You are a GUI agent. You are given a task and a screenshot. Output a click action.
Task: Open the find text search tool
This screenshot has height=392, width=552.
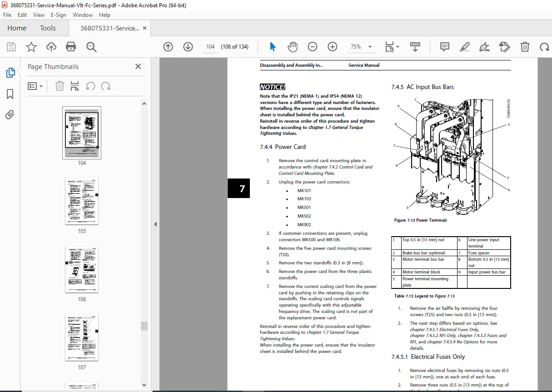91,47
